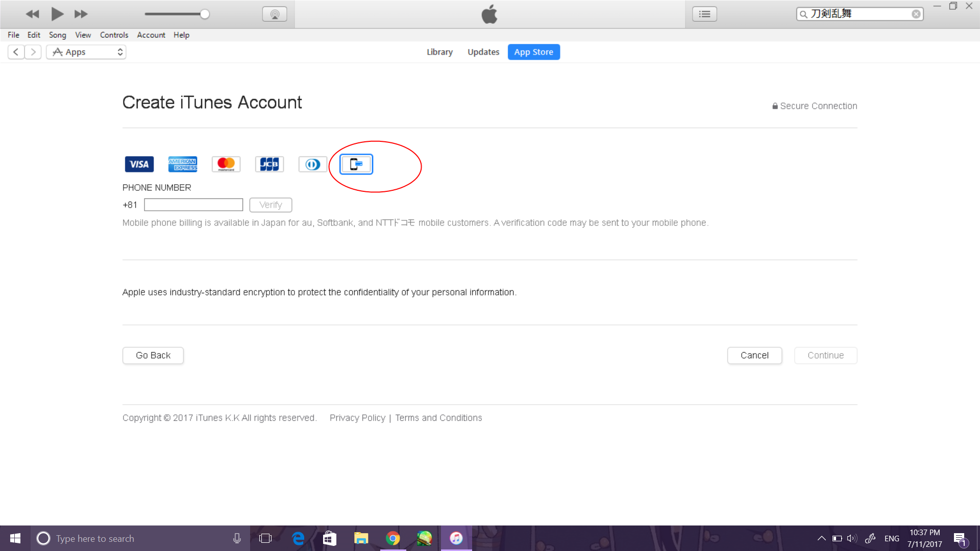
Task: Open Task View on taskbar
Action: click(x=265, y=538)
